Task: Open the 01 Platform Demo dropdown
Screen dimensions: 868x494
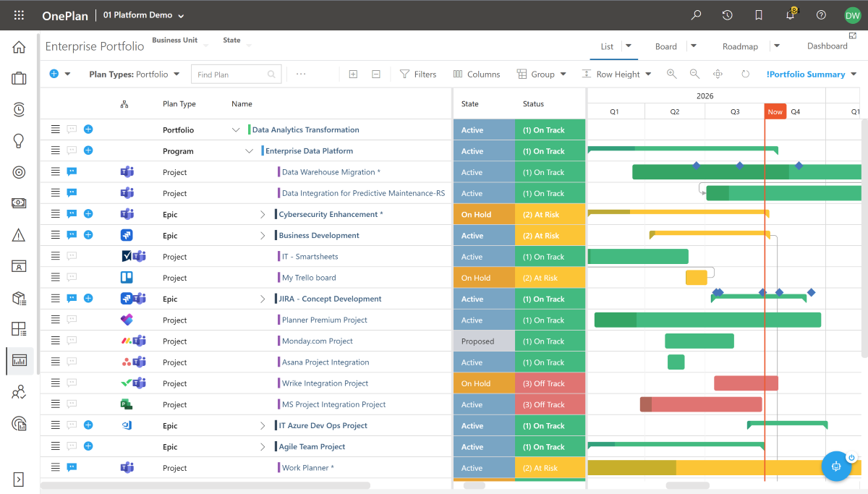Action: (x=144, y=15)
